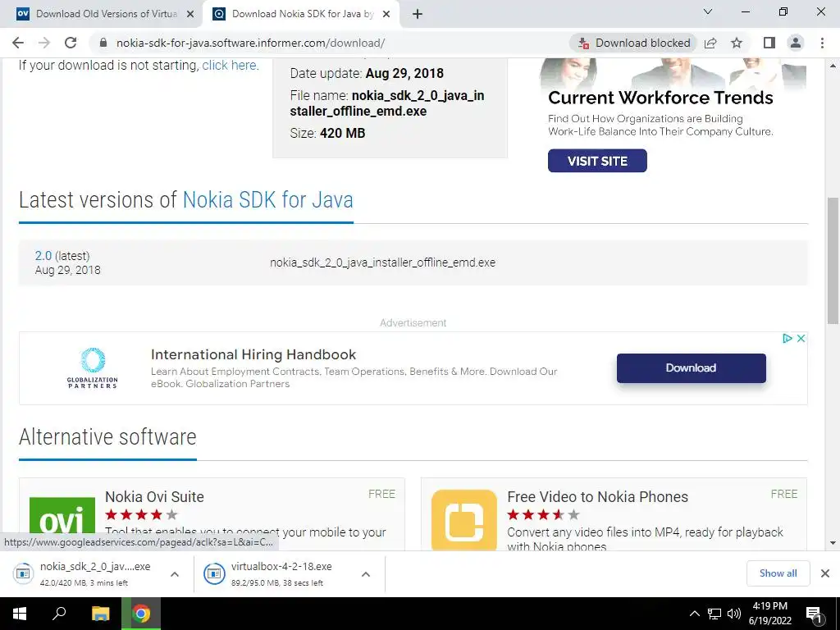Open the notification center icon
This screenshot has height=630, width=840.
(x=815, y=614)
